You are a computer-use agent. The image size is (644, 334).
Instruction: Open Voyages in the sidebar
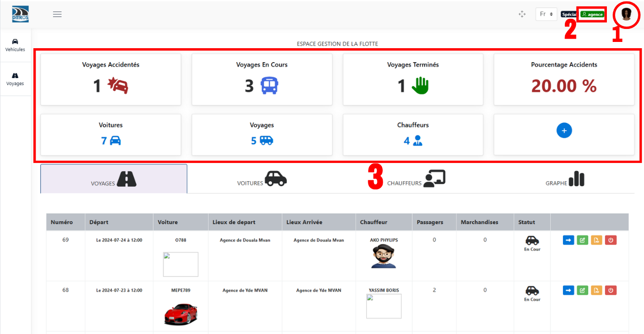15,79
